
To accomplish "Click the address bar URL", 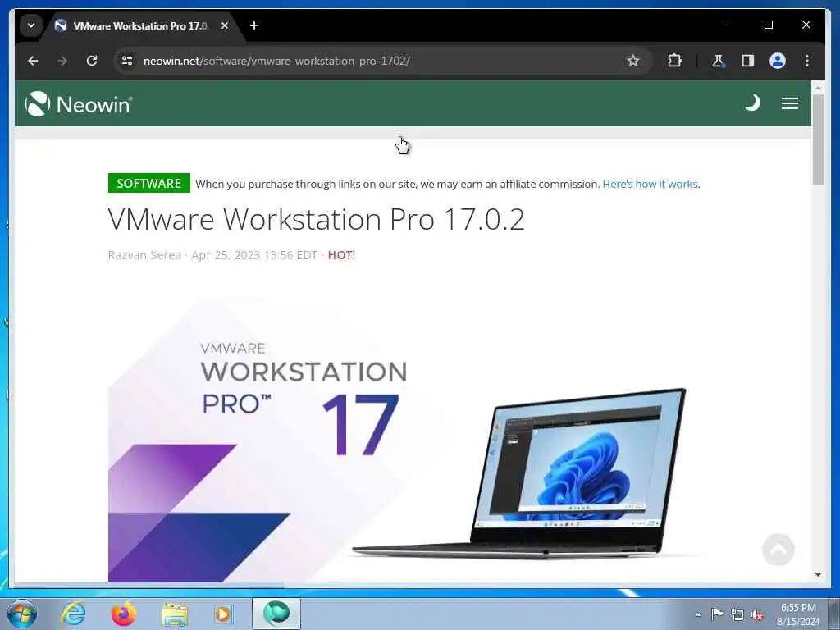I will 276,61.
